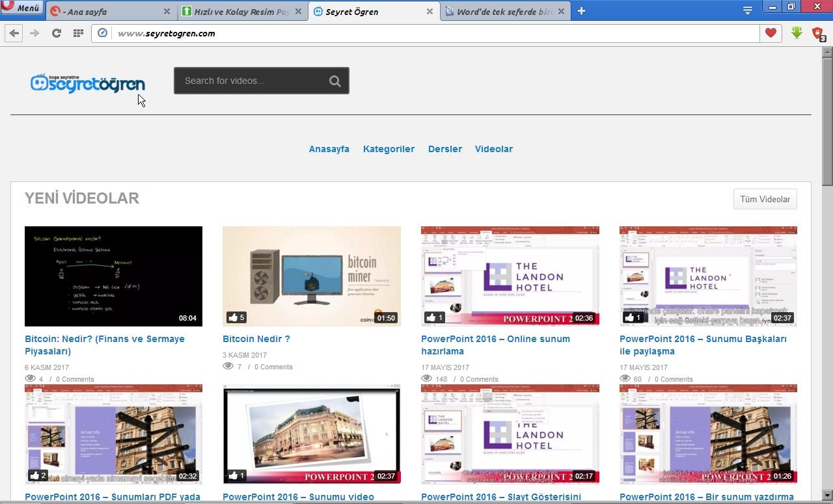The height and width of the screenshot is (504, 833).
Task: Click 0 Comments under Bitcoin: Nedir? Finans video
Action: point(75,379)
